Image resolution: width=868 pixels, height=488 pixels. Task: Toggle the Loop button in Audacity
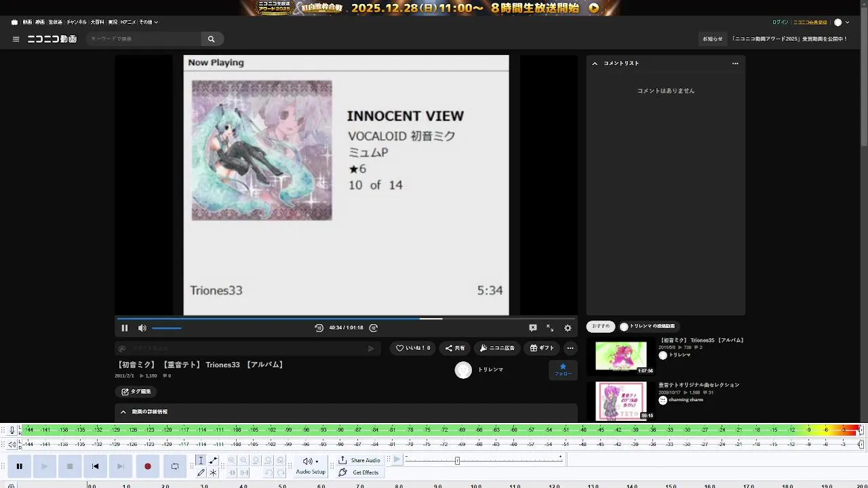[175, 466]
